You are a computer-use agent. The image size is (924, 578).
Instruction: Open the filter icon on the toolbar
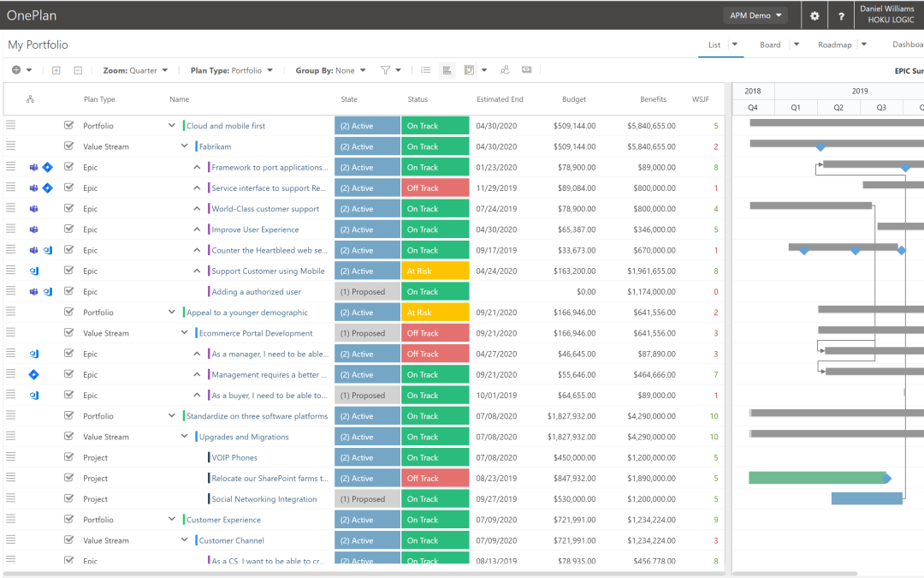click(x=384, y=70)
